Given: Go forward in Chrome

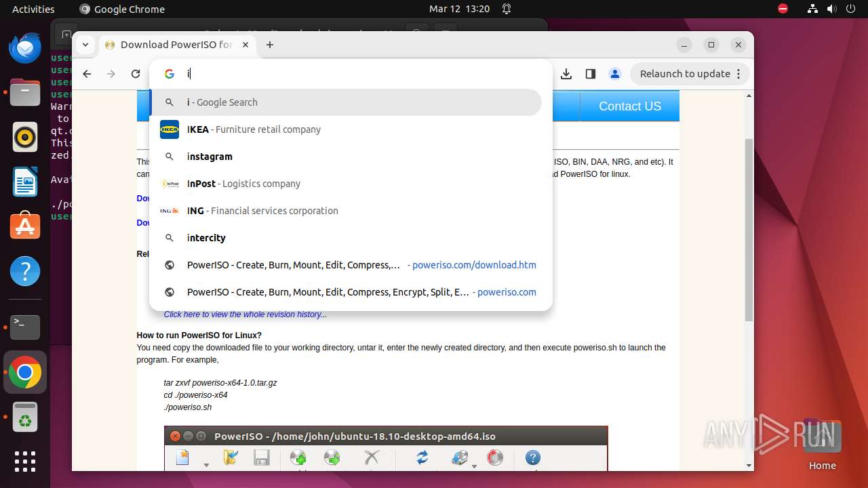Looking at the screenshot, I should tap(111, 74).
